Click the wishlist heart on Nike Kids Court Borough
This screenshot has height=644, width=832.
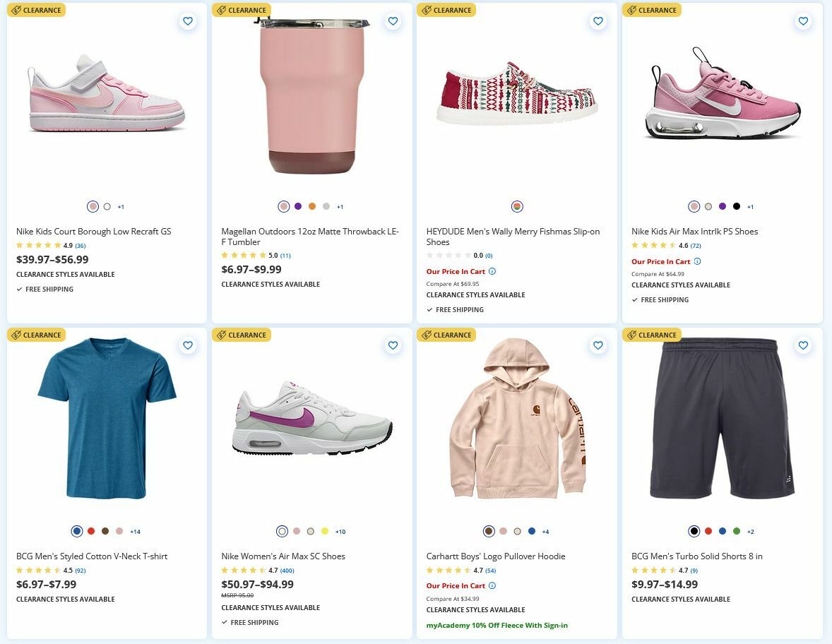click(x=188, y=21)
